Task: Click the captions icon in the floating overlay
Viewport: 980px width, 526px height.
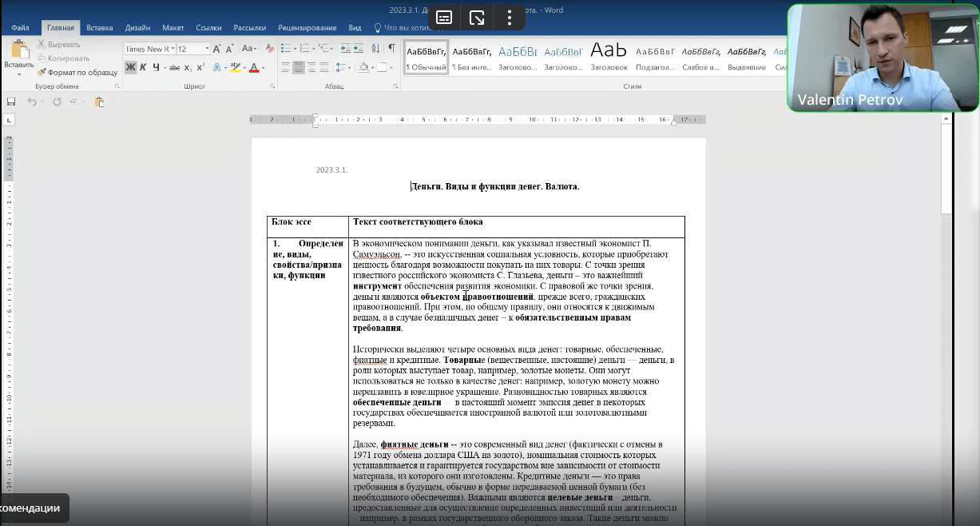Action: click(444, 18)
